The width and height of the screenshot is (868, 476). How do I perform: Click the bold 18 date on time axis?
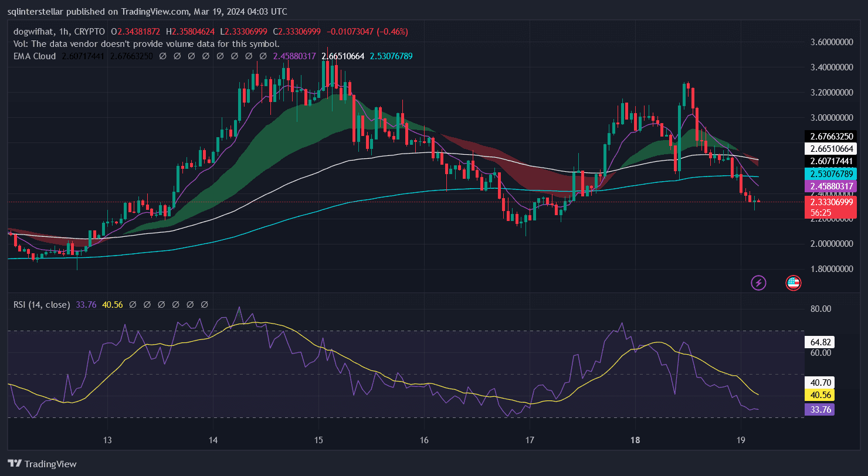635,440
